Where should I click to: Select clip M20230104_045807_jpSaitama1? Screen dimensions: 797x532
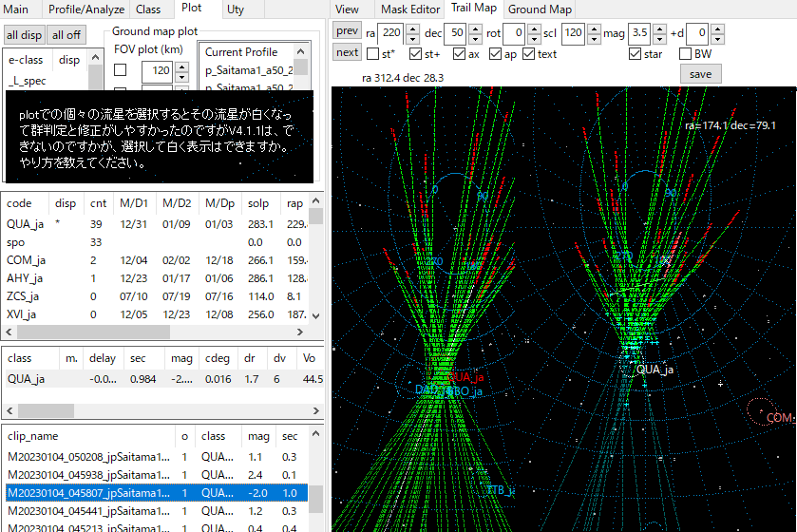(156, 493)
